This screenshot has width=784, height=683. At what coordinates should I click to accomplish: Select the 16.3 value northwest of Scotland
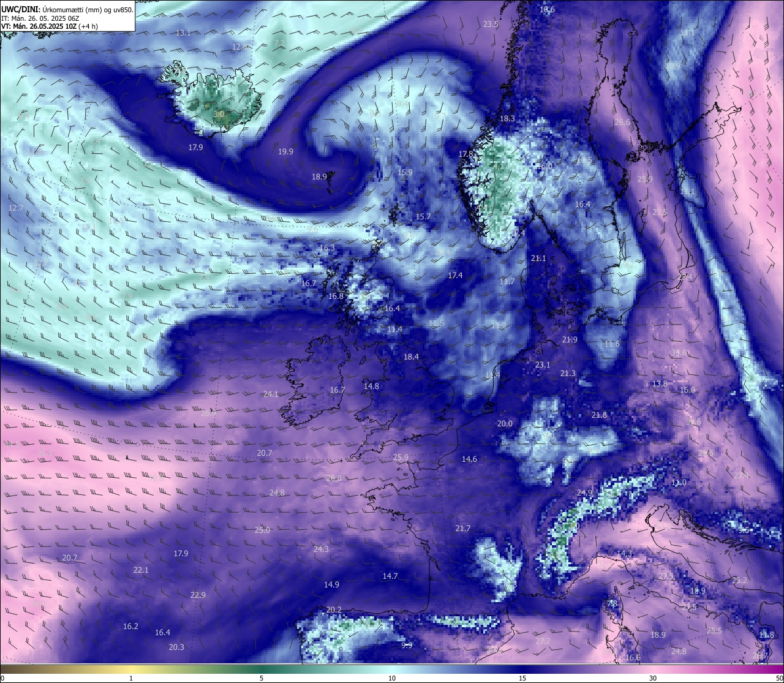click(327, 248)
